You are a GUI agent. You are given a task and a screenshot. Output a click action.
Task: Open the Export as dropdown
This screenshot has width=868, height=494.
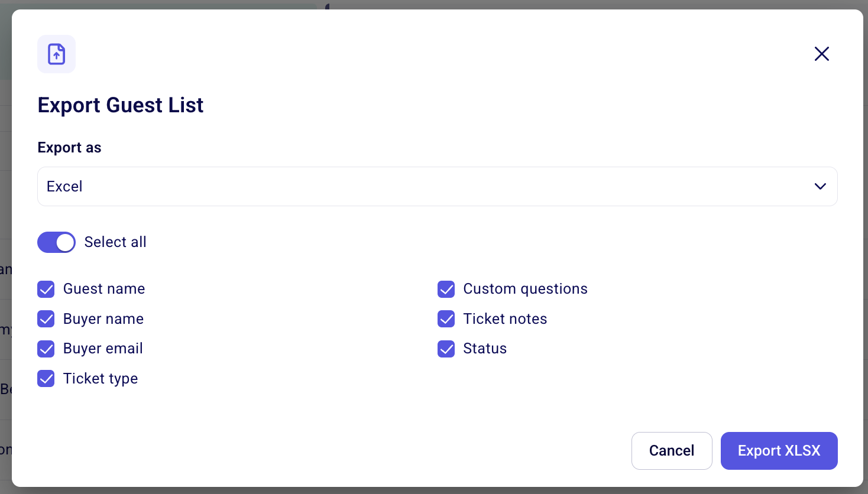pos(437,187)
